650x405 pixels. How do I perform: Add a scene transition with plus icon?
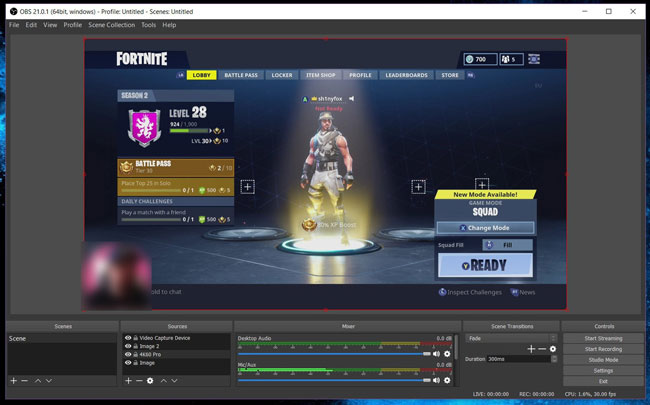click(531, 349)
